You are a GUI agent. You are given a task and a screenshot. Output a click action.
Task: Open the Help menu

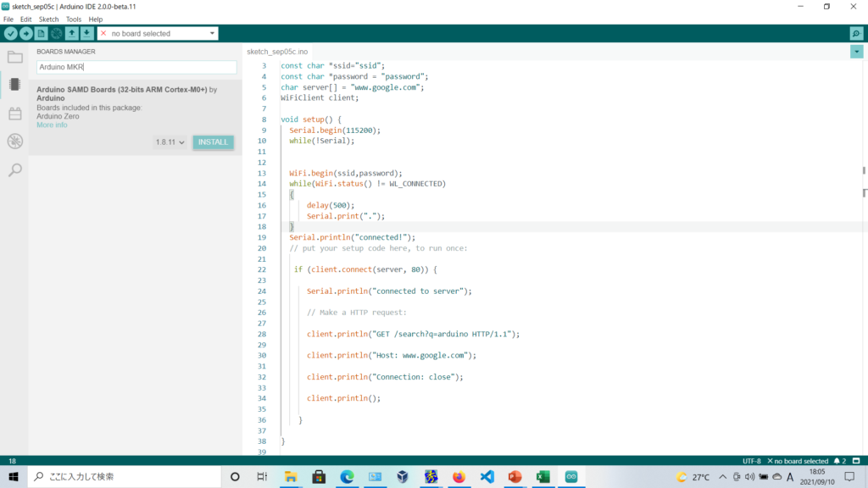(x=96, y=19)
